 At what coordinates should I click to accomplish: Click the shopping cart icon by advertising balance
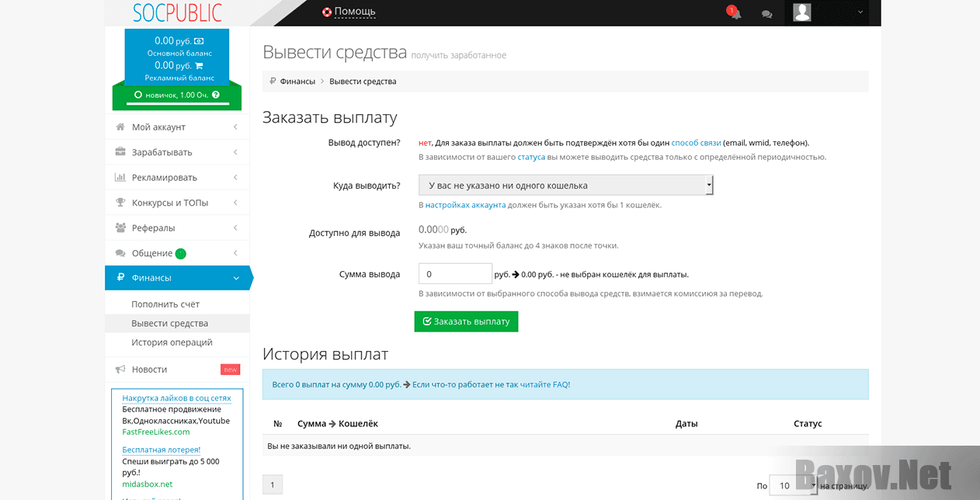pyautogui.click(x=199, y=66)
